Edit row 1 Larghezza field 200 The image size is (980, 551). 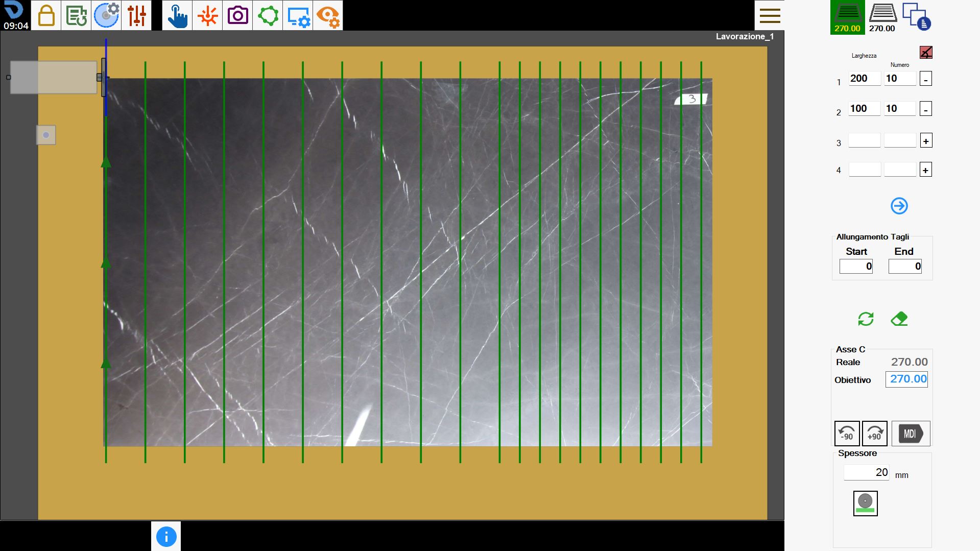[865, 78]
